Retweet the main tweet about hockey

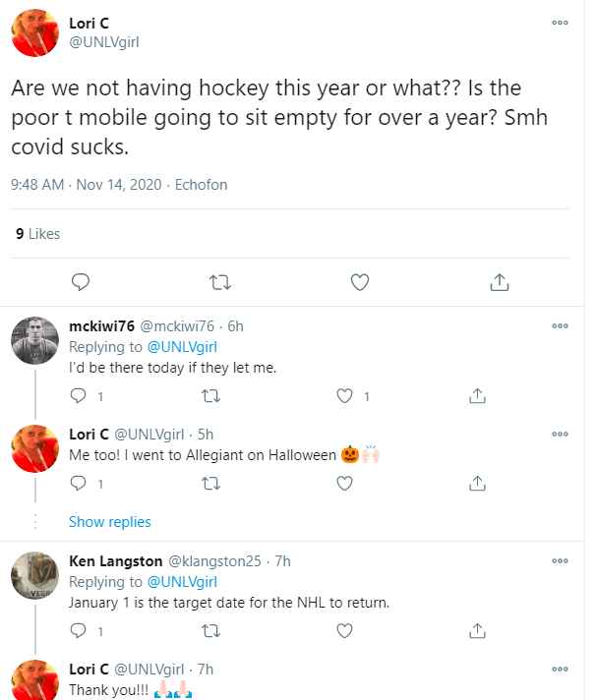(220, 282)
